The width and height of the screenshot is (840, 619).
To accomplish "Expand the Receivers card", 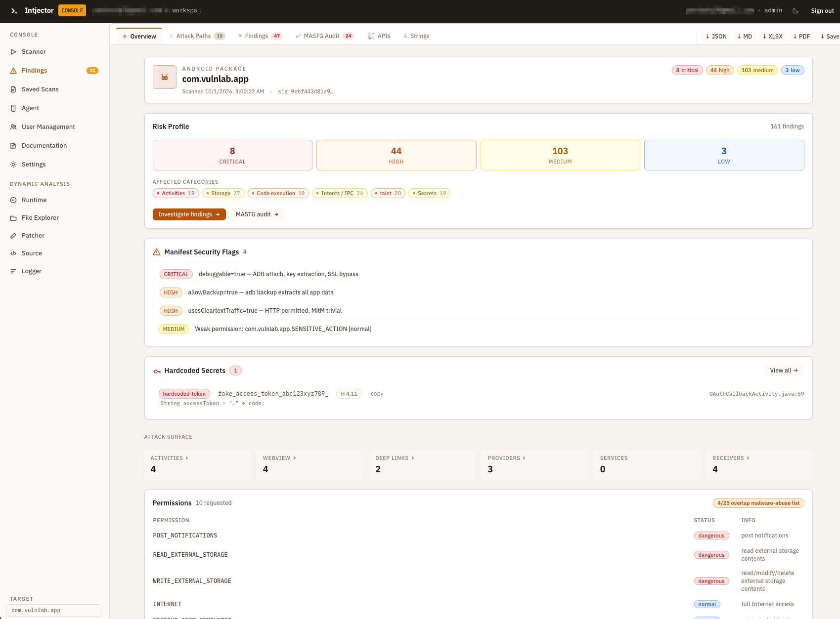I will (759, 464).
